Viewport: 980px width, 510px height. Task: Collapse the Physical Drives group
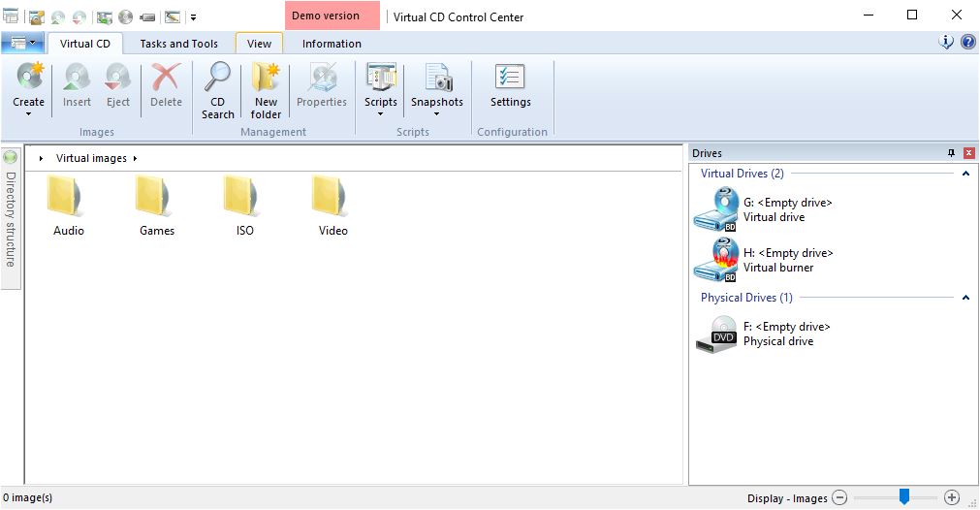[x=965, y=298]
